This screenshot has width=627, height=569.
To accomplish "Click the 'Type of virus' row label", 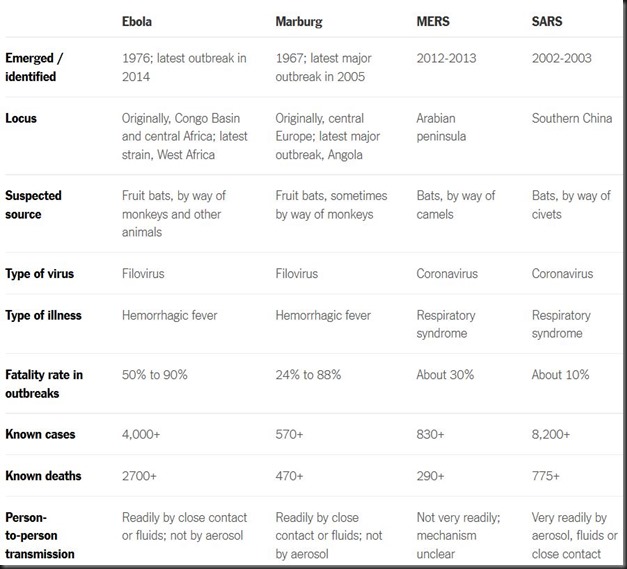I will click(x=40, y=274).
